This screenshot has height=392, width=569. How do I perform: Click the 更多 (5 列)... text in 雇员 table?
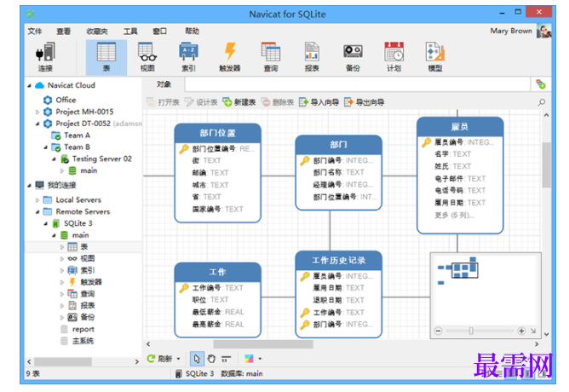point(455,216)
